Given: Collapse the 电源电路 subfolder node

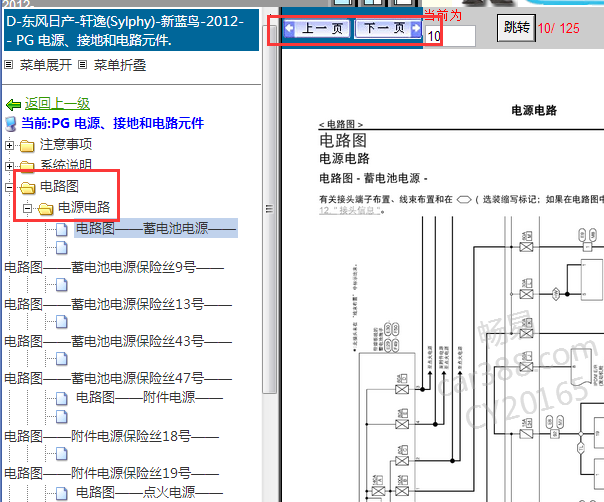Looking at the screenshot, I should coord(27,208).
